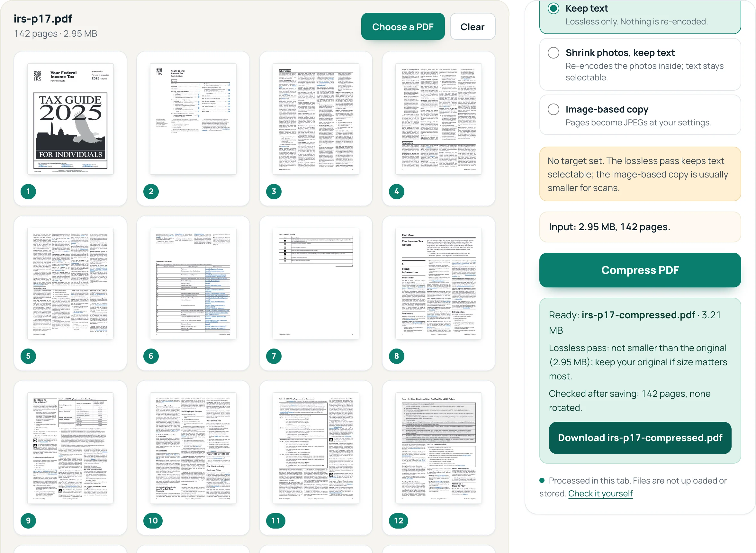This screenshot has height=553, width=756.
Task: Click the 'Input: 2.95 MB, 142 pages.' text
Action: coord(609,227)
